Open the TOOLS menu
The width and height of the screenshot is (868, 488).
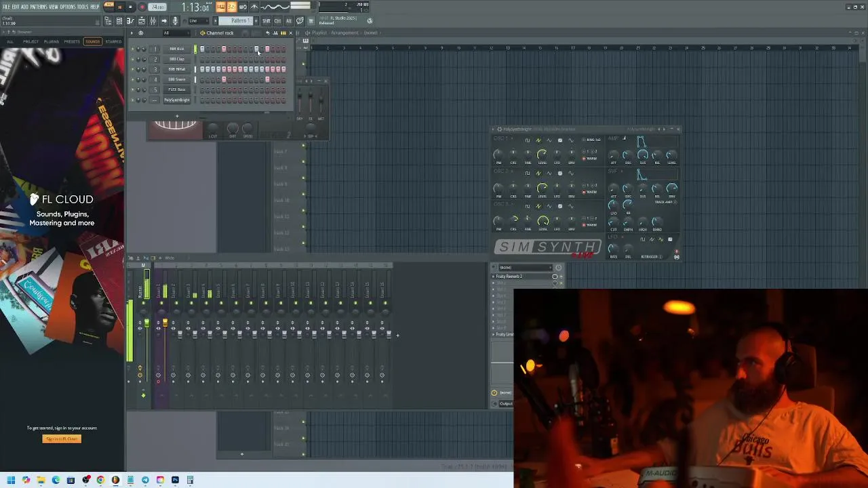tap(83, 7)
